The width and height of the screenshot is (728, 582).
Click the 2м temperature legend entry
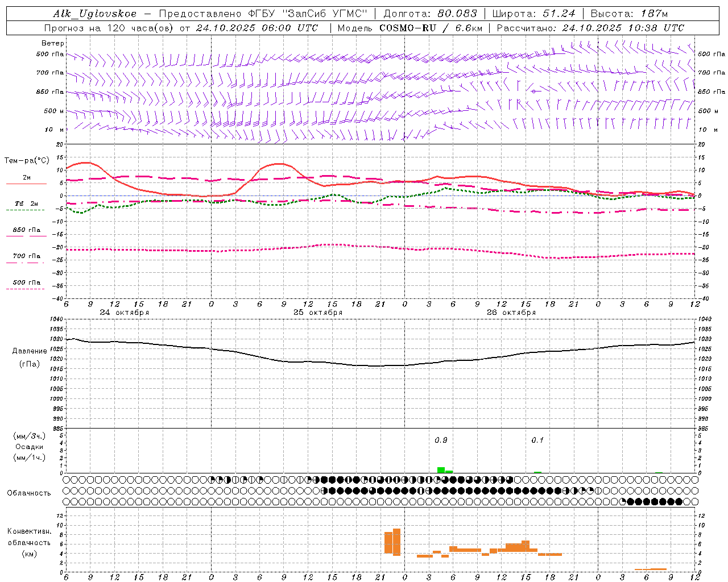pos(27,178)
